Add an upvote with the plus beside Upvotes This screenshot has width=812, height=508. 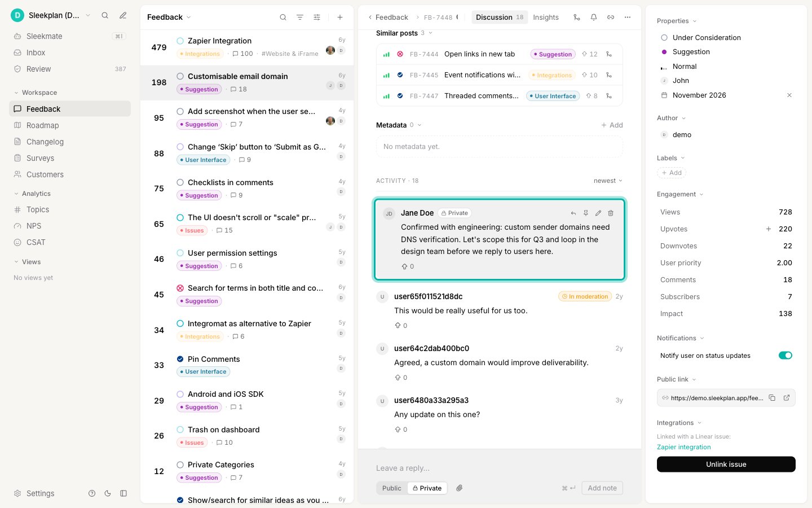(x=768, y=229)
